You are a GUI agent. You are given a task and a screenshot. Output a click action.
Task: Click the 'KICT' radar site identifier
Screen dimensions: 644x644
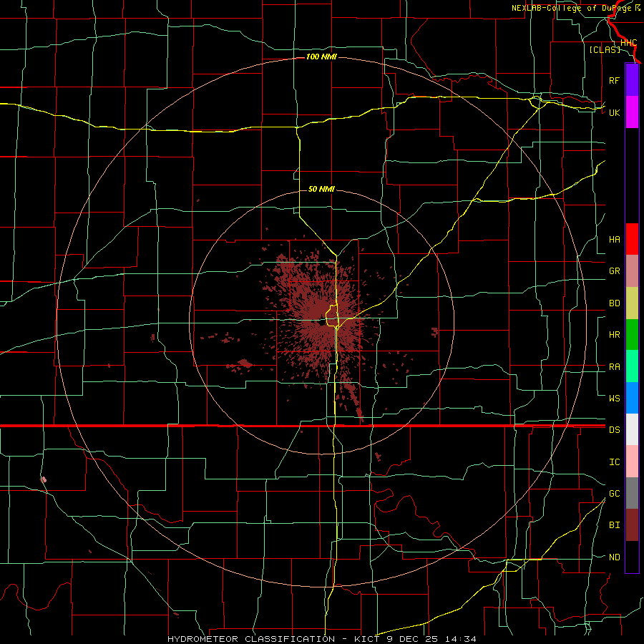tap(367, 639)
